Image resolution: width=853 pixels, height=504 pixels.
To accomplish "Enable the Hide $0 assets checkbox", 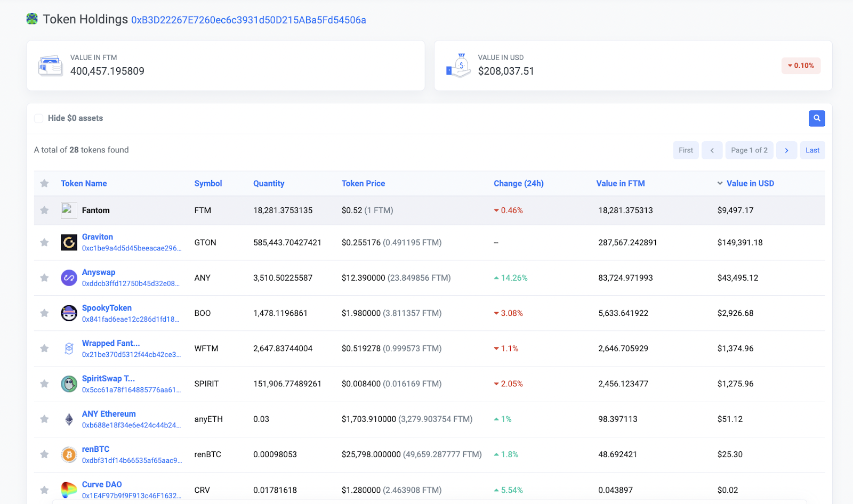I will click(x=39, y=118).
